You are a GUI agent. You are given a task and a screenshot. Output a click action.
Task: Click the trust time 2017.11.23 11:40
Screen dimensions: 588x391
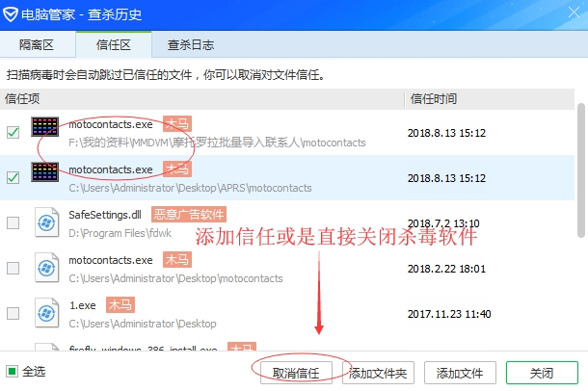[449, 314]
